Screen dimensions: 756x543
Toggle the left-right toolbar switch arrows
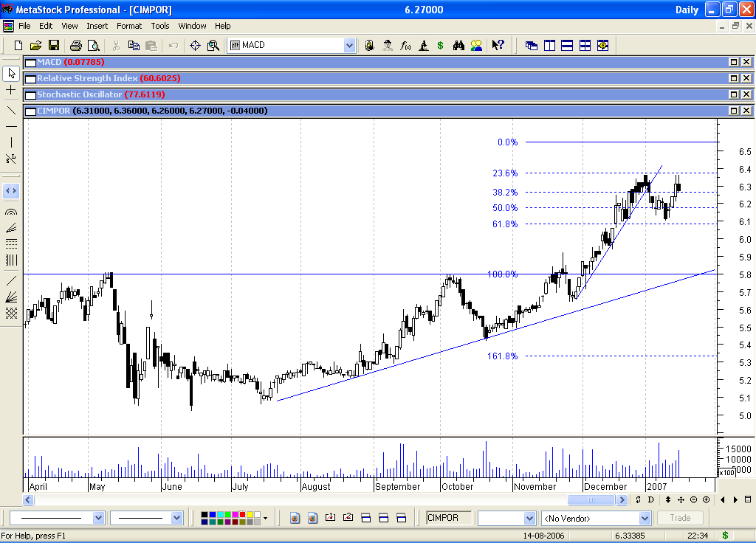11,191
